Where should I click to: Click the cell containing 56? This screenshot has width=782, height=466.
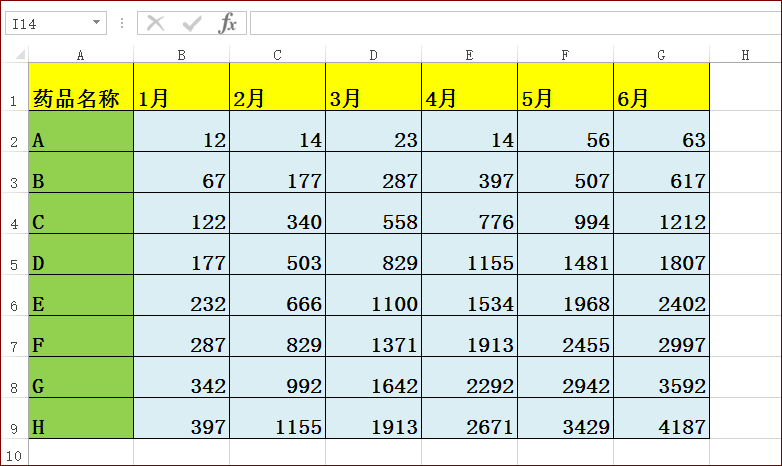565,131
